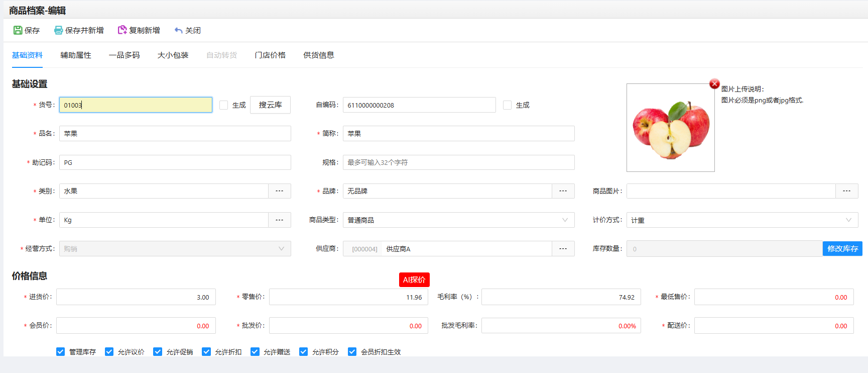The image size is (868, 373).
Task: Open 类别 picker ellipsis button
Action: tap(280, 191)
